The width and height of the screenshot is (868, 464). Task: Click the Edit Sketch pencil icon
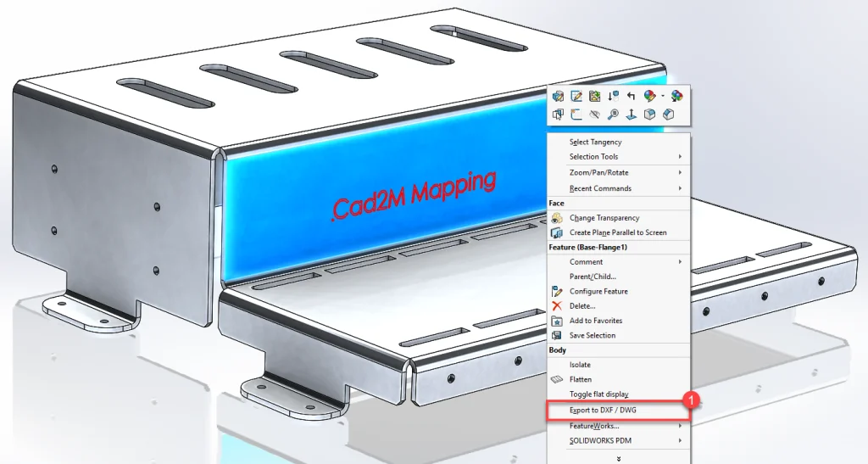point(576,97)
